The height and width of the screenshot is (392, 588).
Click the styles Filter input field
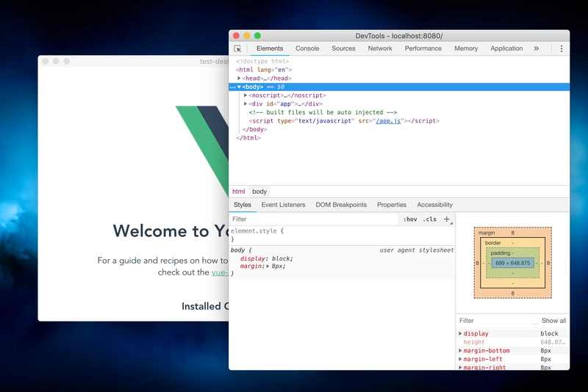pyautogui.click(x=314, y=219)
